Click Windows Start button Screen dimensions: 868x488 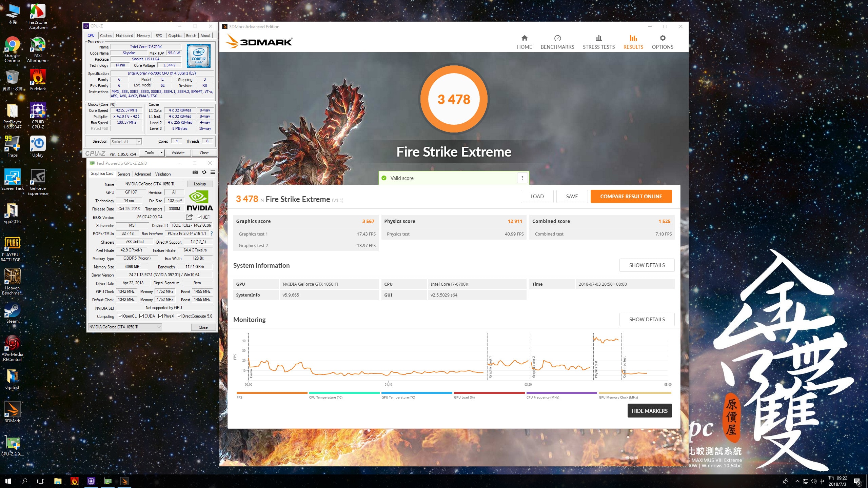click(x=8, y=481)
